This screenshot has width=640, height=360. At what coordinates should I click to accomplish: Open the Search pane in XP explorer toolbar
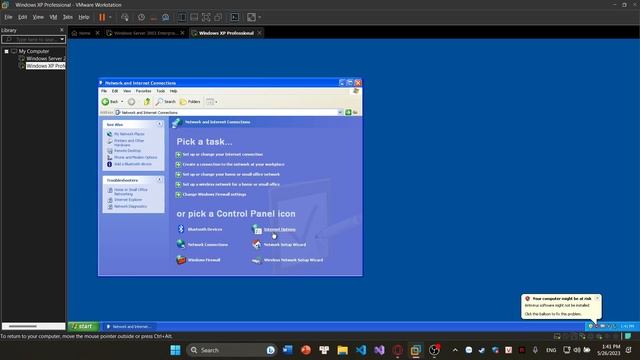[x=166, y=102]
